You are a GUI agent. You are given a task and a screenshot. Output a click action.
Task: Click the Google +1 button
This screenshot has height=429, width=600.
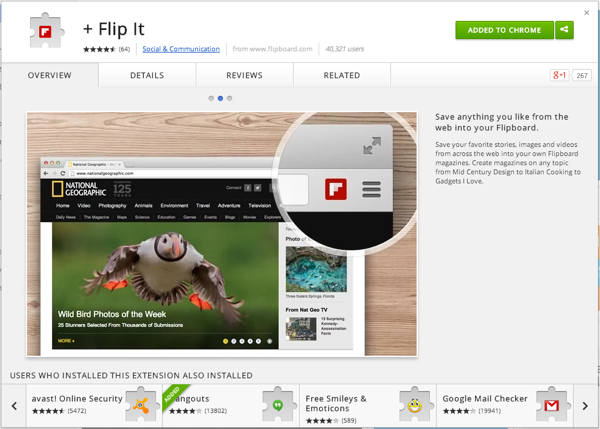click(559, 75)
